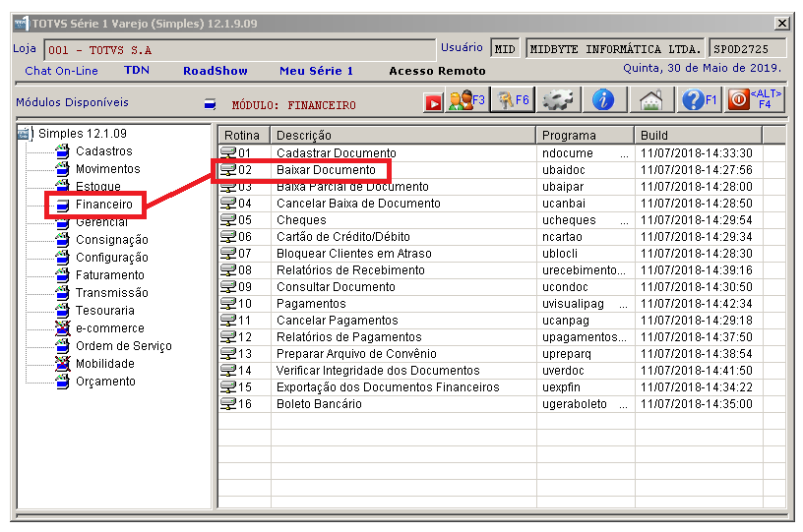Click the application icon in the title bar
Viewport: 803px width, 532px height.
pos(22,23)
